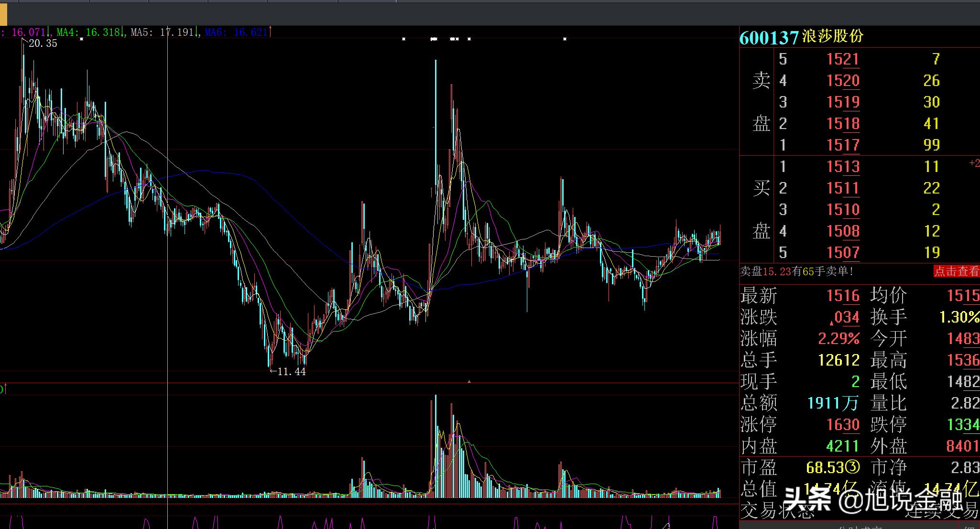
Task: Select buy level 1 price 1513
Action: [843, 166]
